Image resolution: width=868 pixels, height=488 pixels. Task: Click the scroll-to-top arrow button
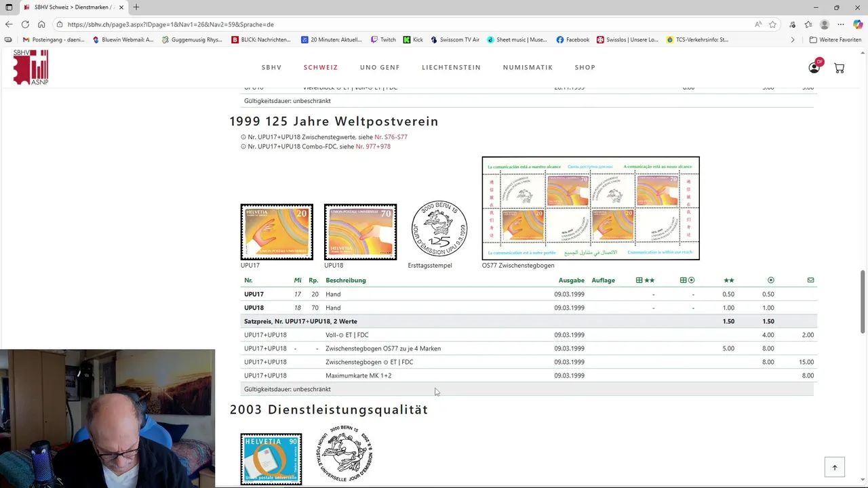(x=835, y=467)
